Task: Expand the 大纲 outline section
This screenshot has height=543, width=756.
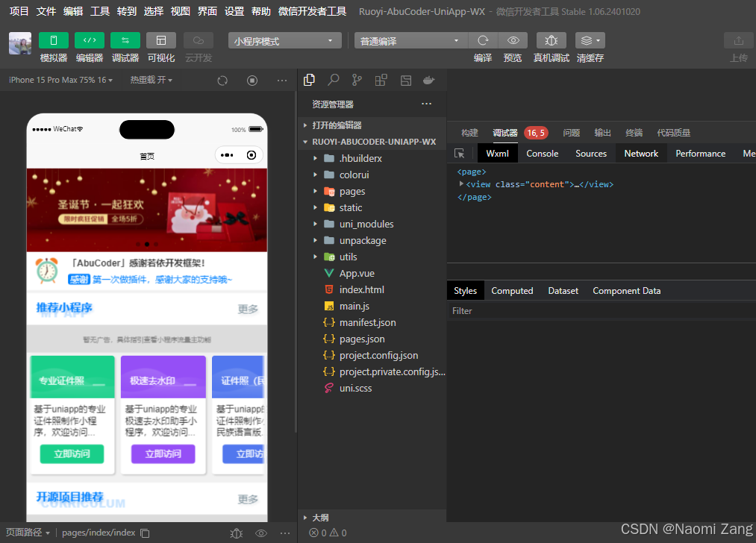Action: (x=372, y=518)
